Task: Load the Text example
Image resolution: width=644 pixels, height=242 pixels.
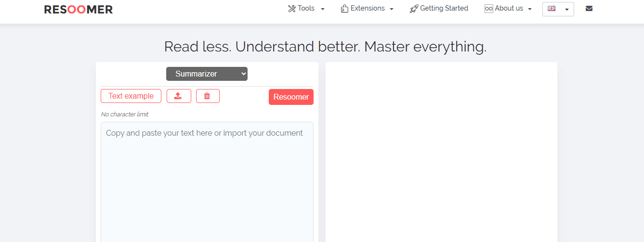Action: point(131,96)
